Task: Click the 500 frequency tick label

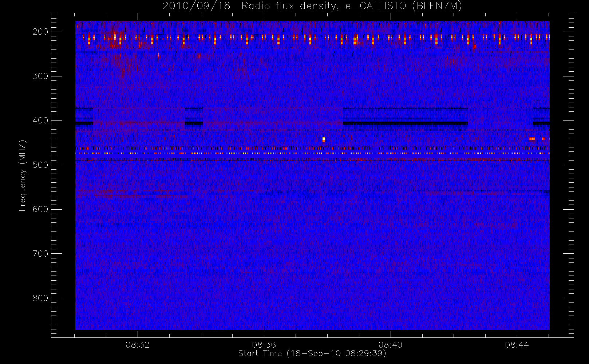Action: point(40,165)
